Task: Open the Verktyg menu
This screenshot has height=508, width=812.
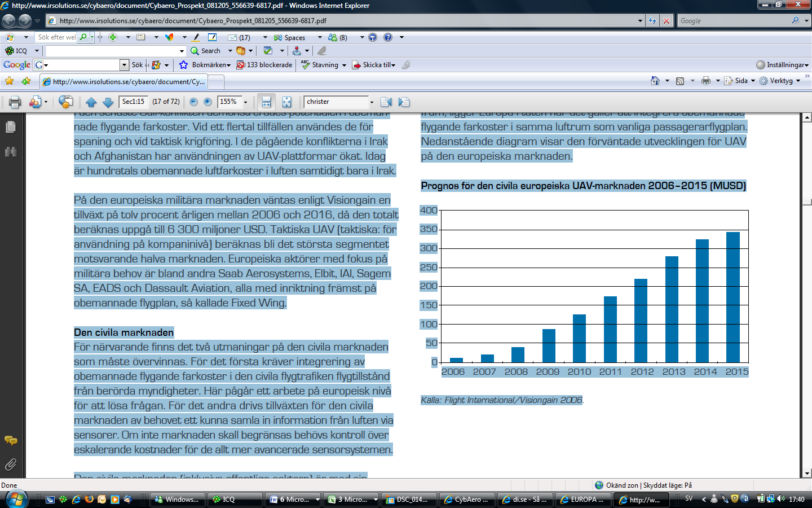Action: tap(780, 81)
